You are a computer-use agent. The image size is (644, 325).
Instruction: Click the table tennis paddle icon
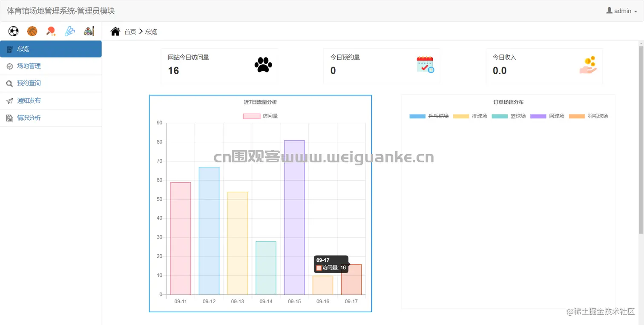coord(51,31)
